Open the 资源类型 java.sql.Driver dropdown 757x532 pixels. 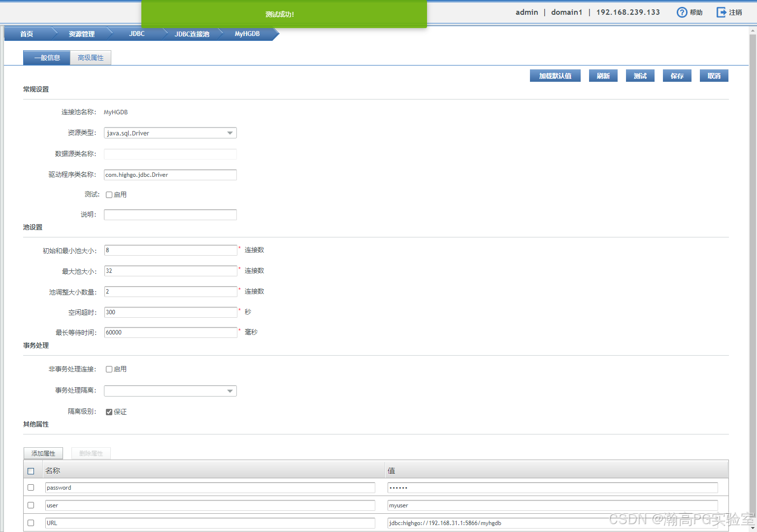pos(170,133)
